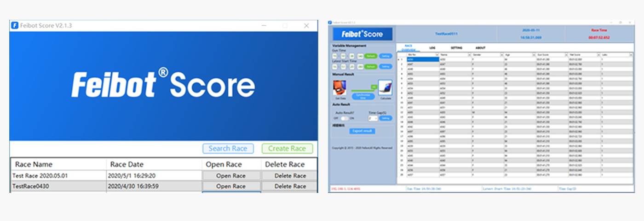Screen dimensions: 644x221
Task: Click Setting in the Latest Start Time row
Action: click(385, 67)
